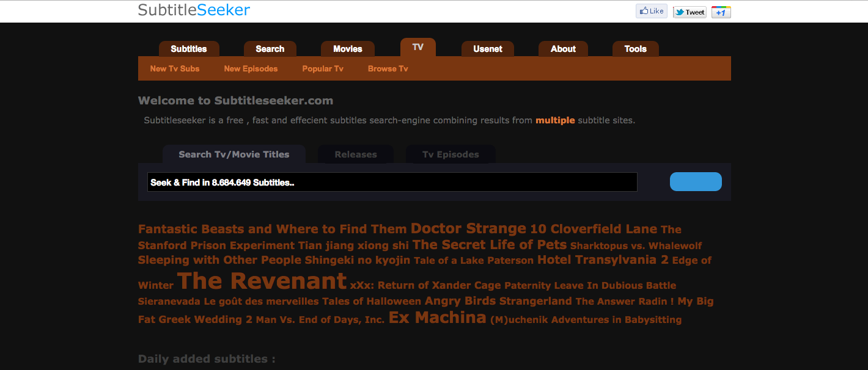Open Doctor Strange subtitles

[x=468, y=228]
